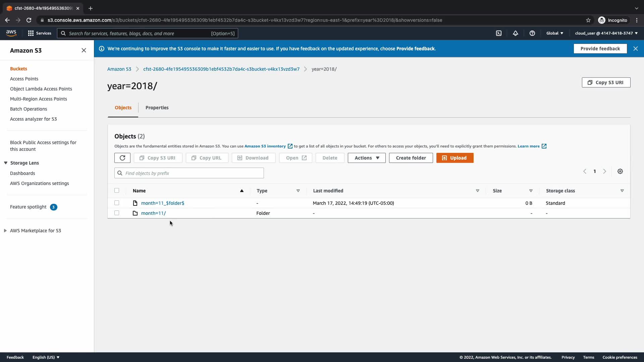
Task: Click the AWS logo home icon
Action: [x=11, y=33]
